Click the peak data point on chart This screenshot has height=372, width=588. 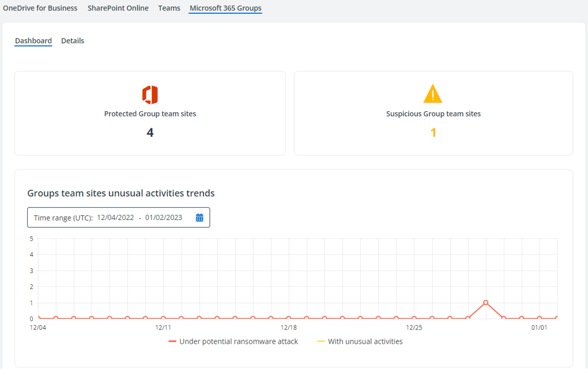[x=486, y=302]
